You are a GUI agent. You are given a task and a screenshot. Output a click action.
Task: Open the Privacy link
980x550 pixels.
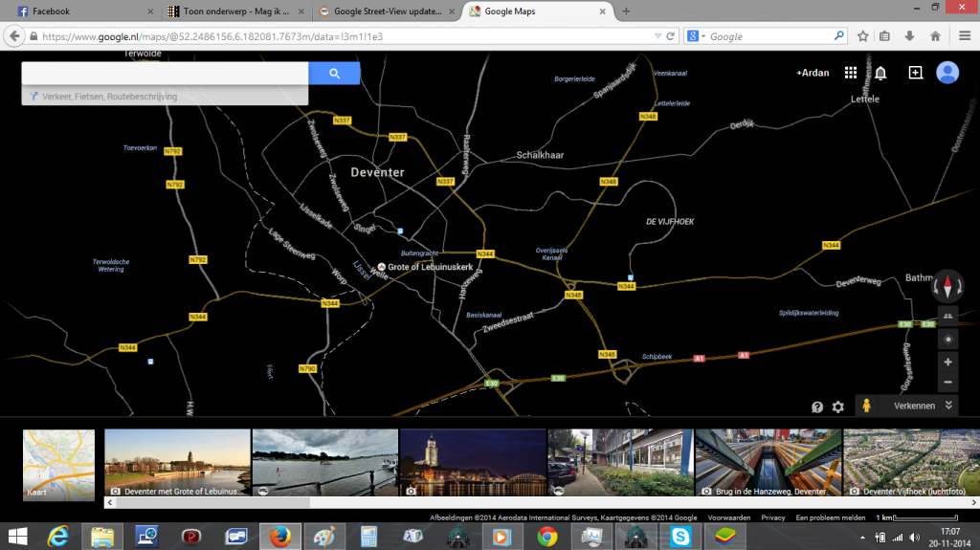tap(773, 517)
